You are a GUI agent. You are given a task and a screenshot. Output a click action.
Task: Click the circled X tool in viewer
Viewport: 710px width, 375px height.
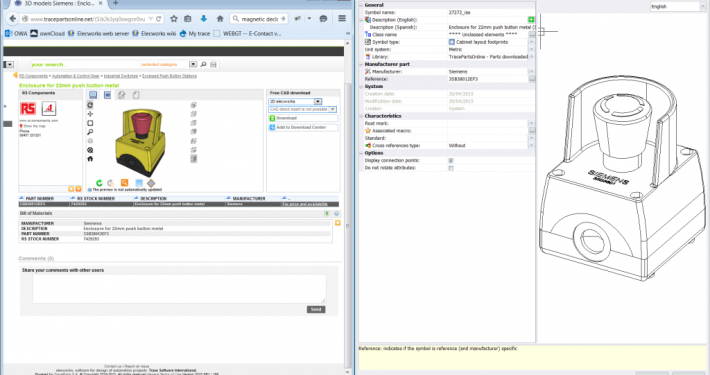click(90, 150)
